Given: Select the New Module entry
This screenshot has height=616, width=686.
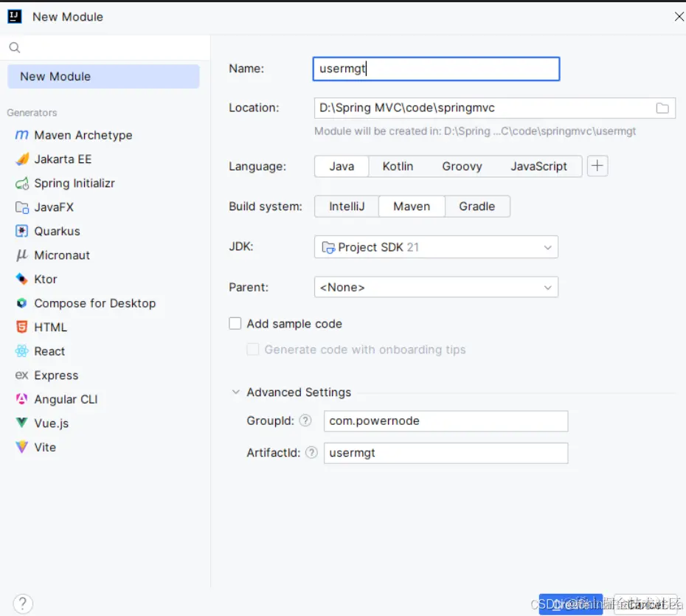Looking at the screenshot, I should point(103,77).
